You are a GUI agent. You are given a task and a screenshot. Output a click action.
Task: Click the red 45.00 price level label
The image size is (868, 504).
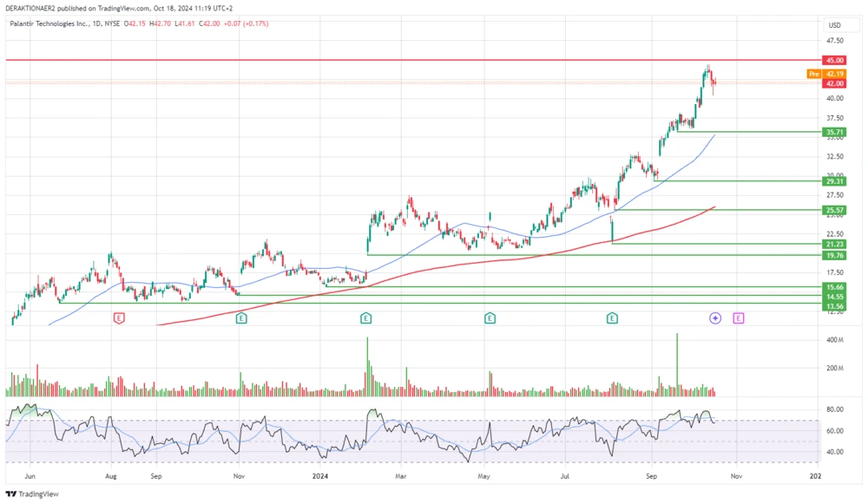pyautogui.click(x=832, y=61)
